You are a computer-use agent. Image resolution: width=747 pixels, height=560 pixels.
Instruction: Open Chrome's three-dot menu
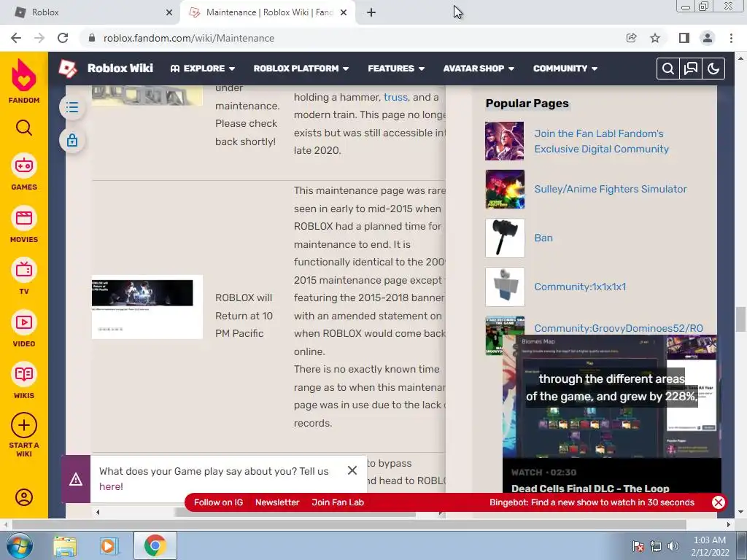[x=731, y=38]
